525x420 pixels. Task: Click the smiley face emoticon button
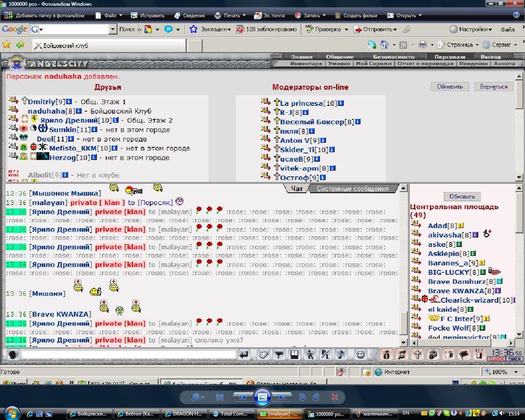click(360, 354)
